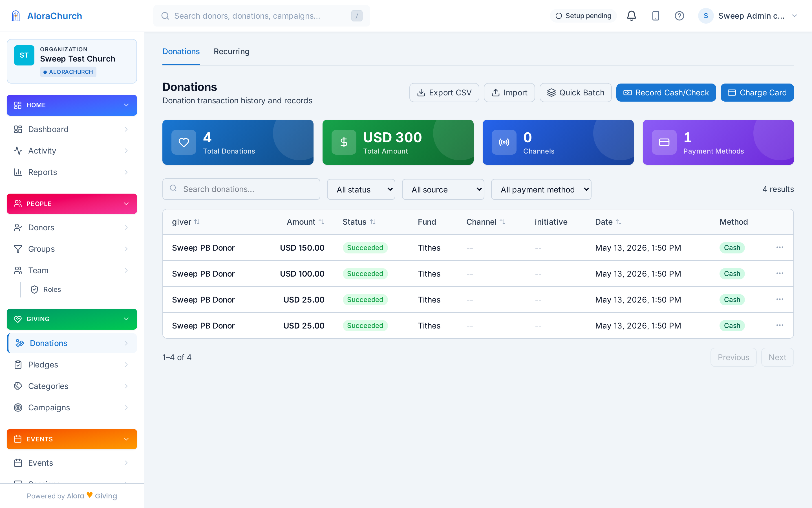Click the Cash badge in USD 100.00 row
Screen dimensions: 812x508
(732, 274)
